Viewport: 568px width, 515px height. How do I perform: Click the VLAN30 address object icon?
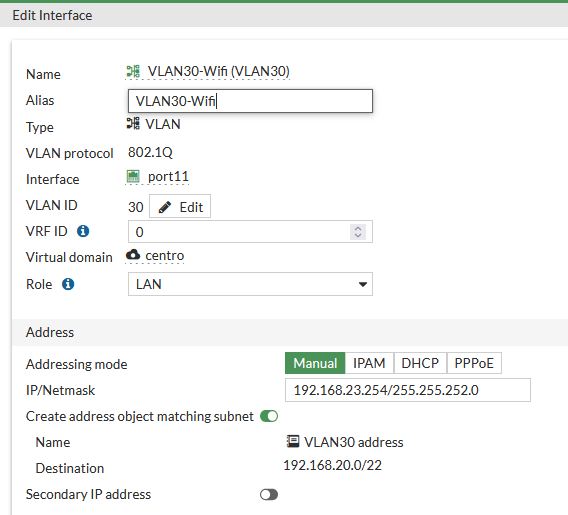pyautogui.click(x=293, y=441)
